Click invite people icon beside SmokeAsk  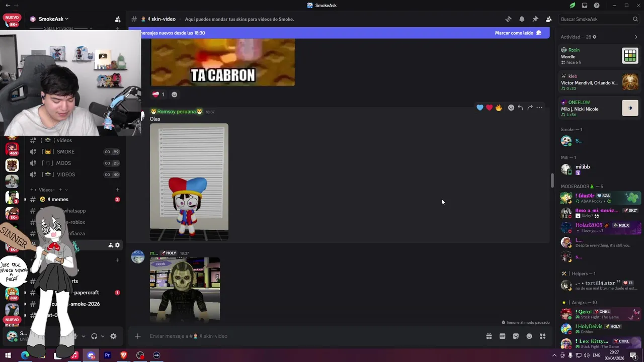[x=118, y=19]
